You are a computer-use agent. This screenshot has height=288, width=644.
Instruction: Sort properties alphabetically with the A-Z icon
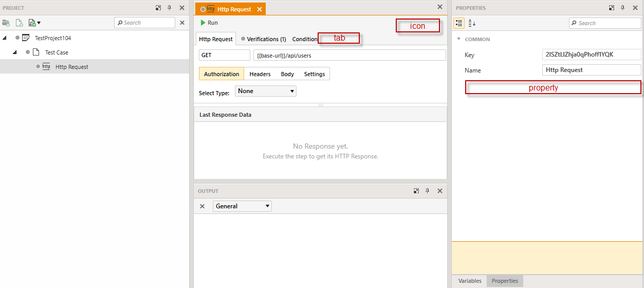(472, 23)
